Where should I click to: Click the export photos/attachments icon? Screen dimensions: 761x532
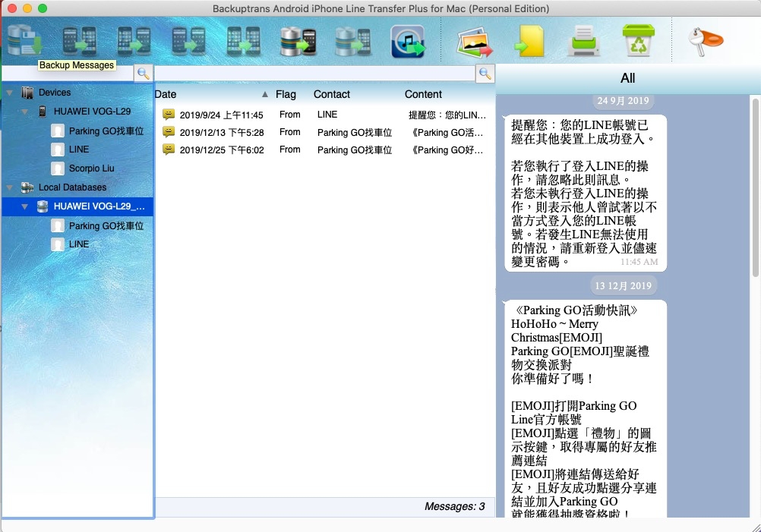click(x=475, y=42)
